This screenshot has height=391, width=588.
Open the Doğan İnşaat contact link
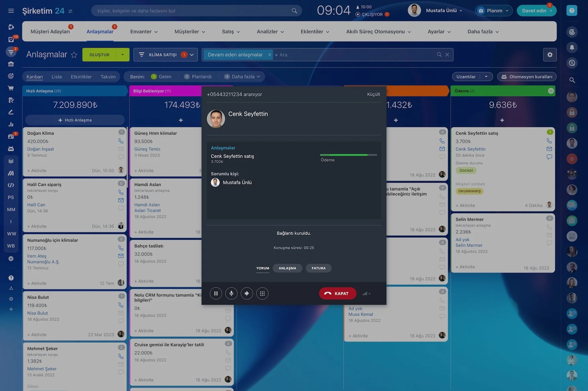coord(40,149)
